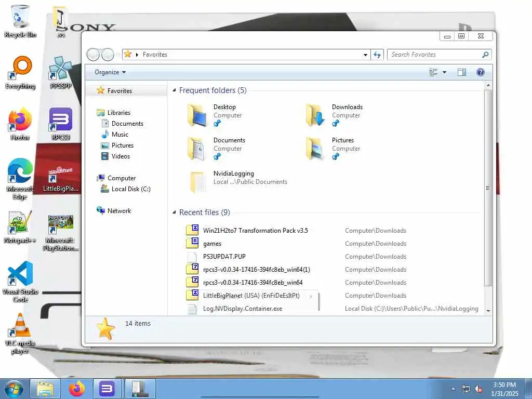
Task: Show hidden tray icons arrow
Action: tap(453, 389)
